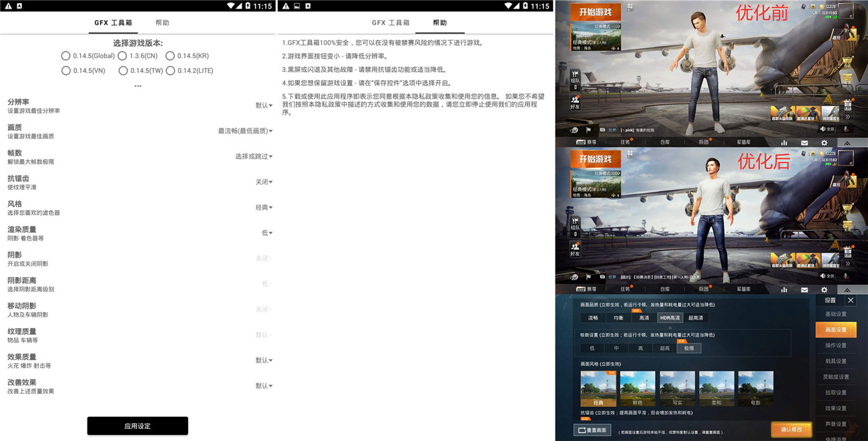Mute the 全部 voice channel speaker icon
Viewport: 868px width, 441px height.
823,129
